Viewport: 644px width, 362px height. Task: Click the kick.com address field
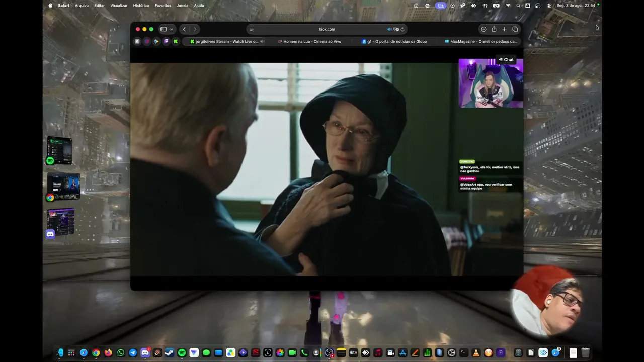pos(327,29)
